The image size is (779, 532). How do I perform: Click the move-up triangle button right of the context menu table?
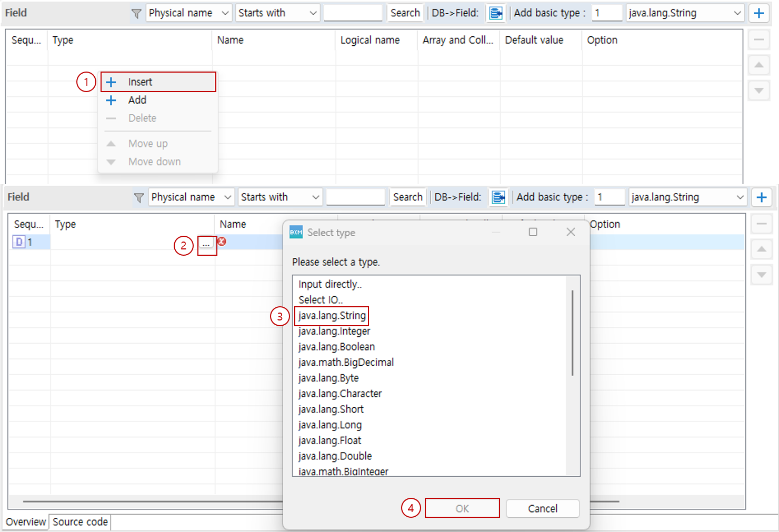758,65
